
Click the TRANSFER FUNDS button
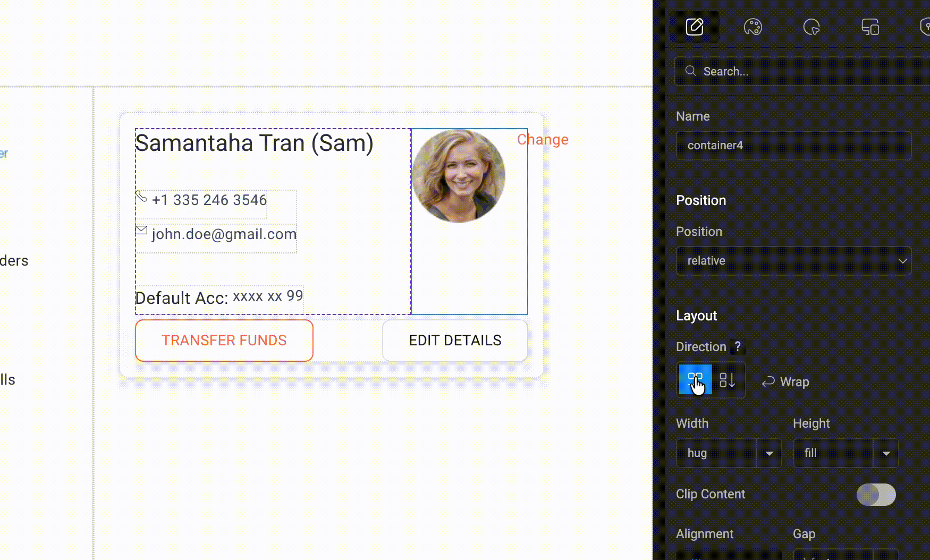[x=224, y=340]
